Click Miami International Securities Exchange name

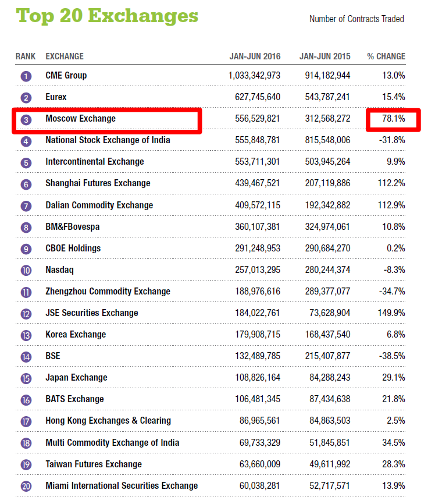pos(122,485)
